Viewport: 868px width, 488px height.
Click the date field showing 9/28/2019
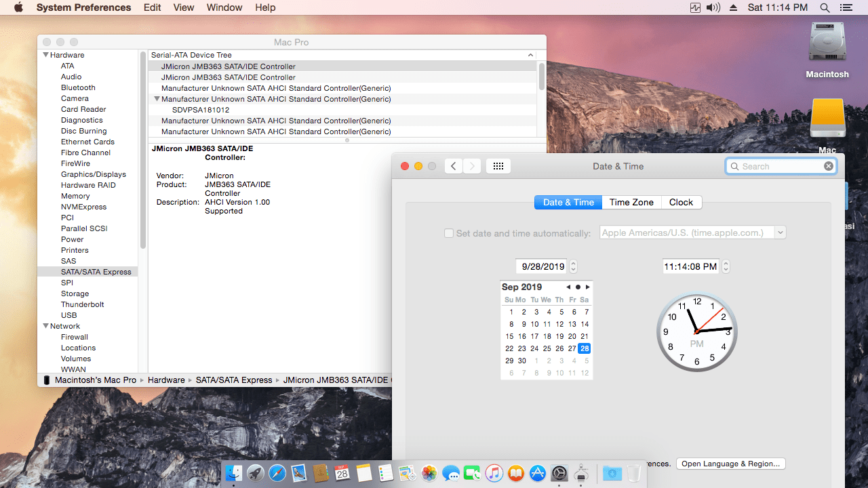542,266
